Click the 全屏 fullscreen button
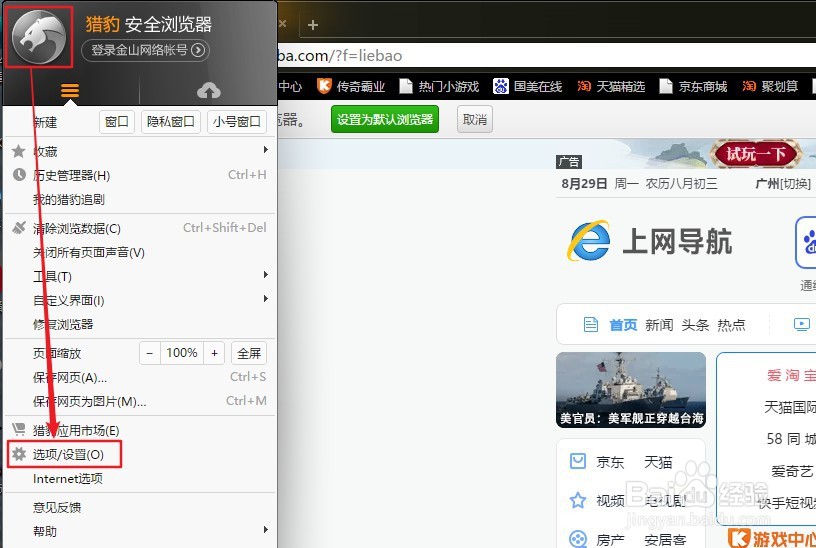Screen dimensions: 816x548 [x=249, y=353]
